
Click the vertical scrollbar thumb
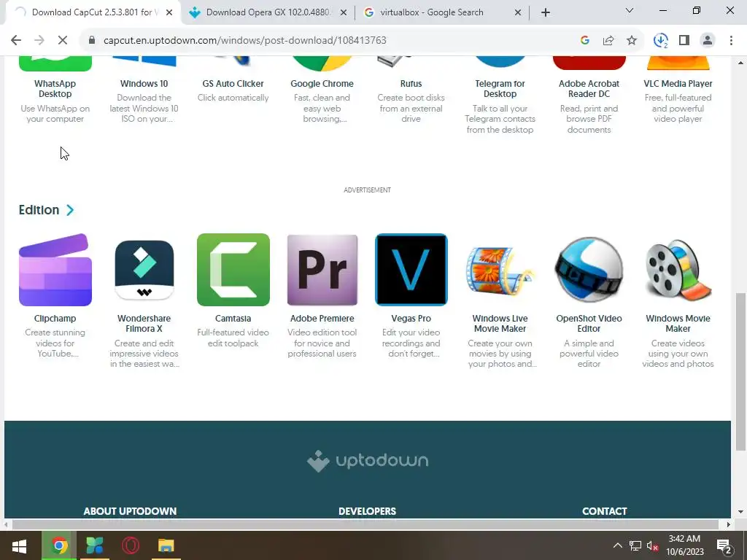point(740,371)
